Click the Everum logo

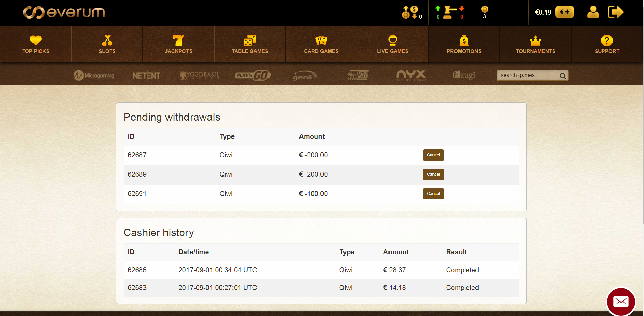pyautogui.click(x=64, y=13)
